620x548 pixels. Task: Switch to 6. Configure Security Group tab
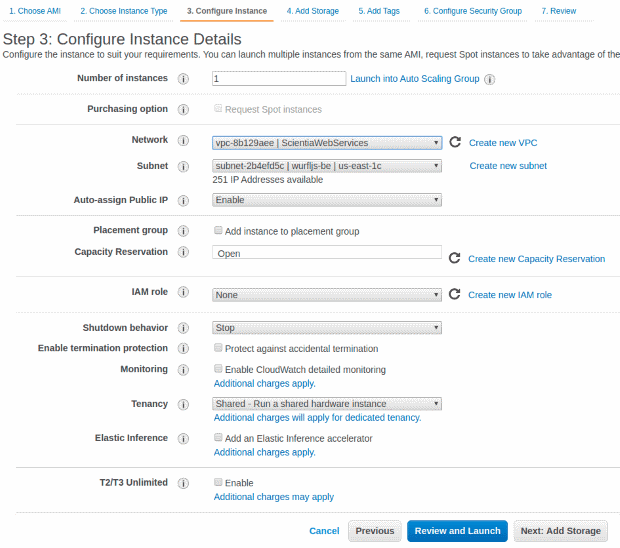473,11
